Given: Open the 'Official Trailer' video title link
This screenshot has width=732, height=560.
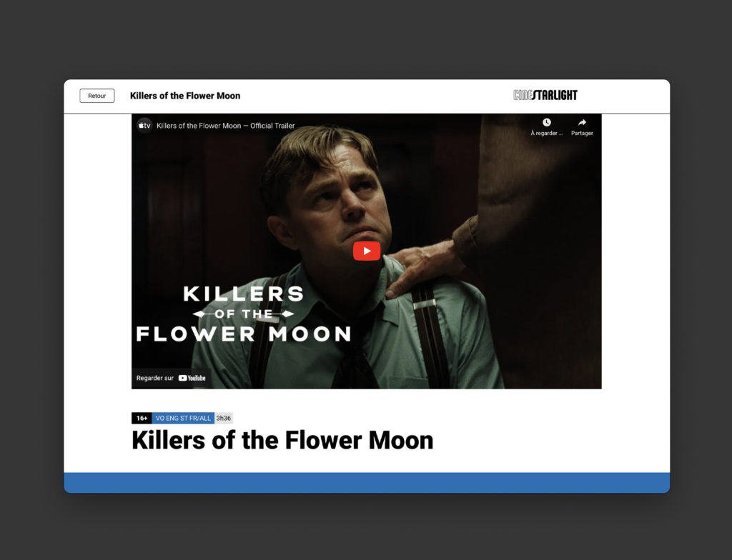Looking at the screenshot, I should 225,126.
